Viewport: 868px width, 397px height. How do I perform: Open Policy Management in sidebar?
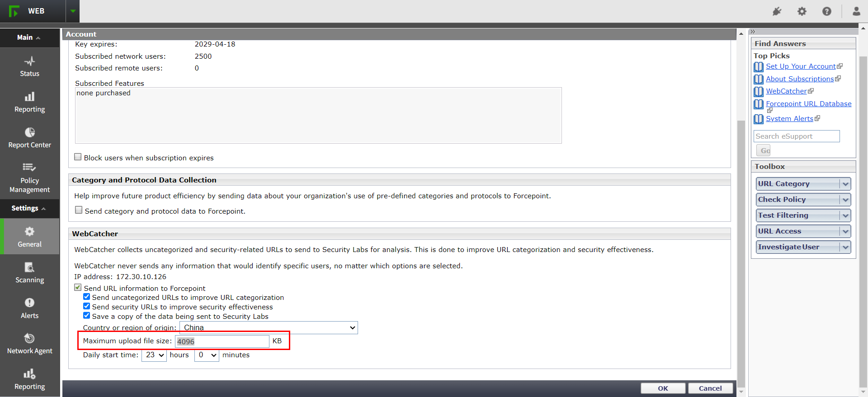(x=29, y=177)
